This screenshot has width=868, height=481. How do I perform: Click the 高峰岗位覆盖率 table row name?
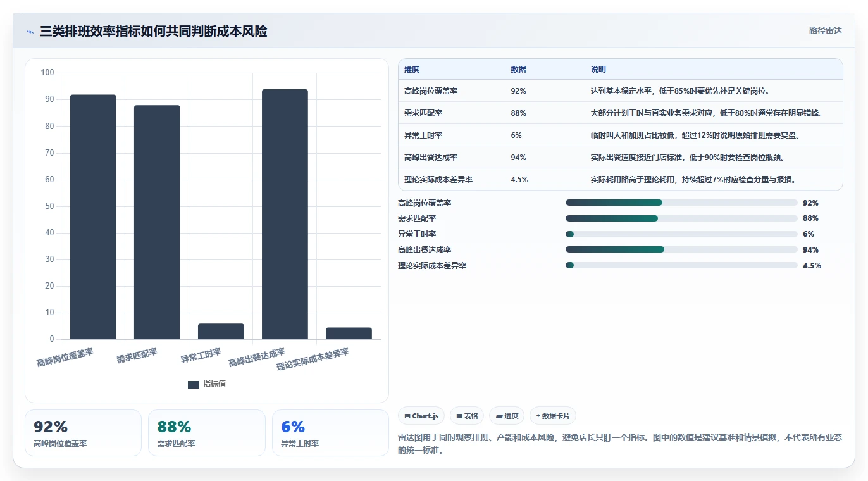(431, 91)
